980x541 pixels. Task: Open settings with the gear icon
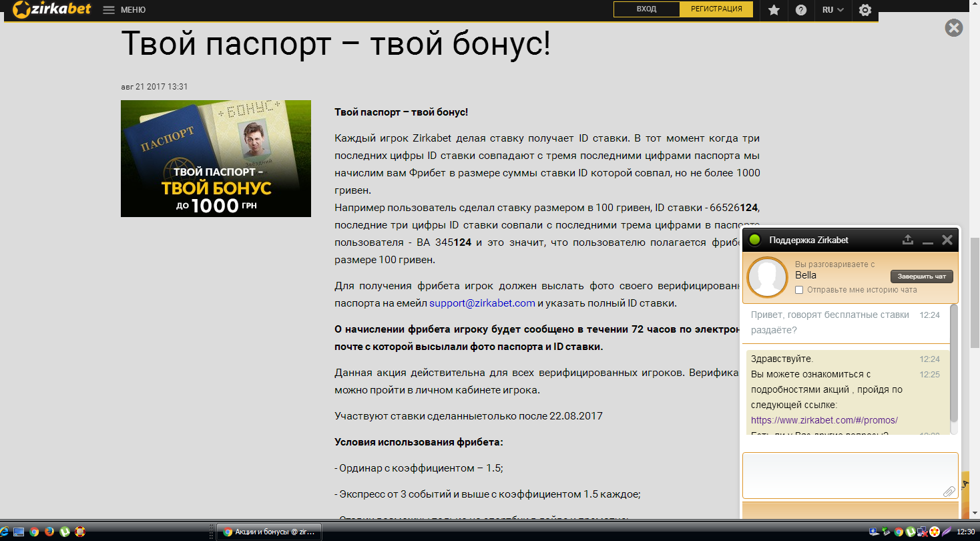(x=865, y=10)
